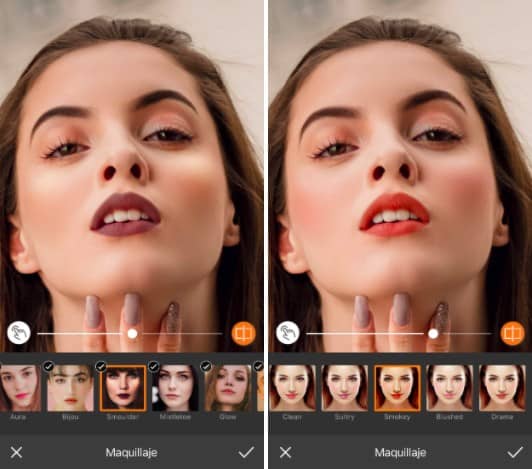Click the intensity slider handle in the left screen
This screenshot has height=469, width=532.
132,334
